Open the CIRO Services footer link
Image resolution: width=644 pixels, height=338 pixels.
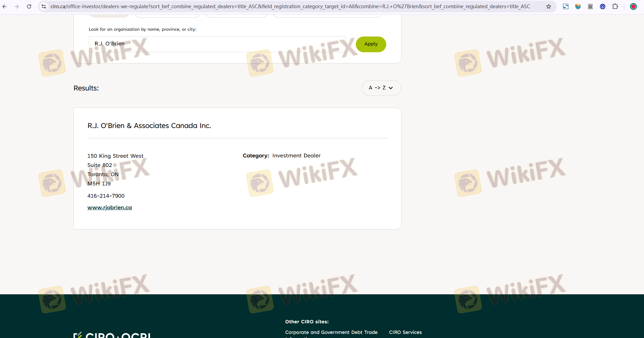405,332
